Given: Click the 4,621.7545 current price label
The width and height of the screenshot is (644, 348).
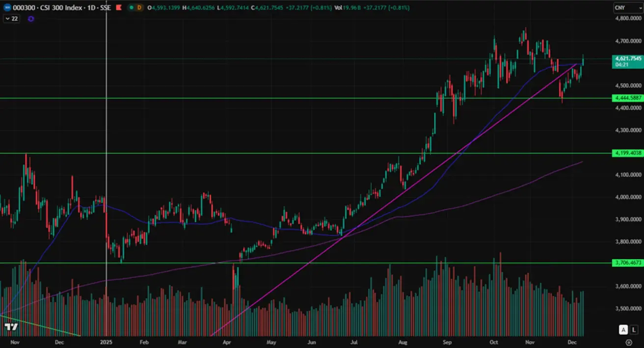Looking at the screenshot, I should 628,58.
